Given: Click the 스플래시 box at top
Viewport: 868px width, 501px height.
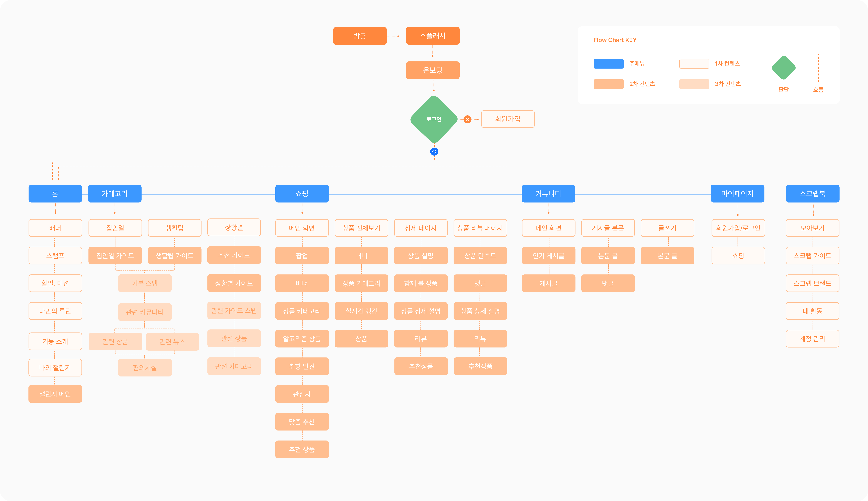Looking at the screenshot, I should tap(433, 36).
